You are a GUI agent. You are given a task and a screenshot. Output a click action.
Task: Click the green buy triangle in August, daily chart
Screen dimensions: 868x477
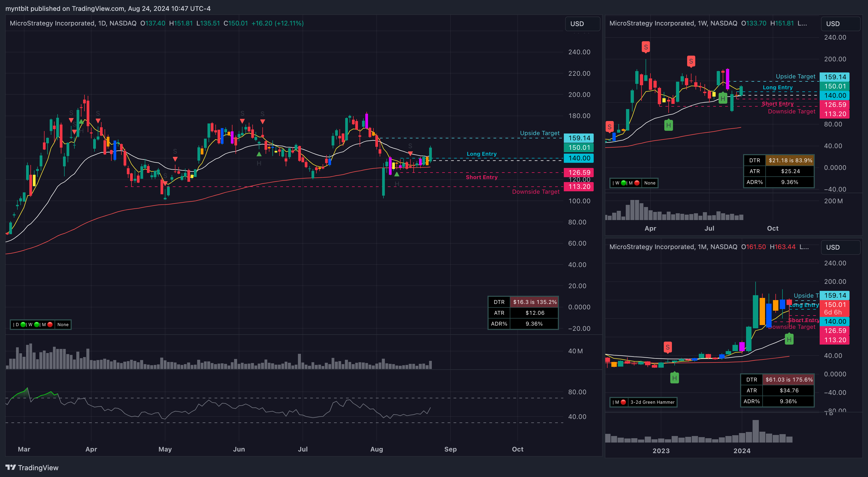click(397, 174)
